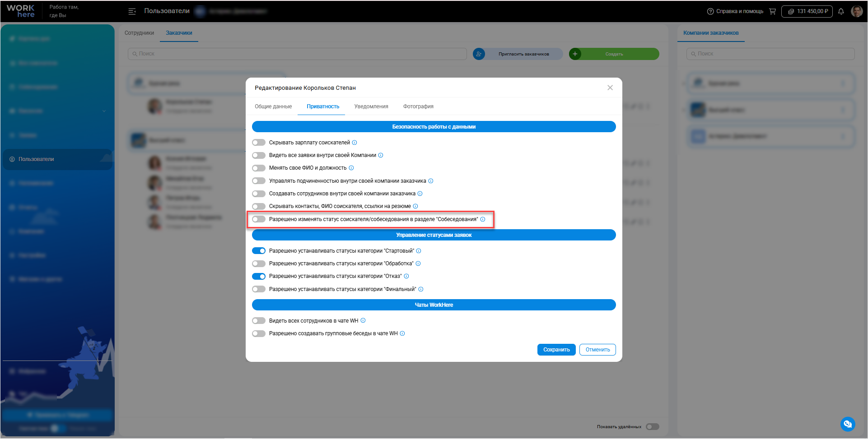Toggle 'Создавать сотрудников внутри своей компании заказчика'

pos(259,194)
